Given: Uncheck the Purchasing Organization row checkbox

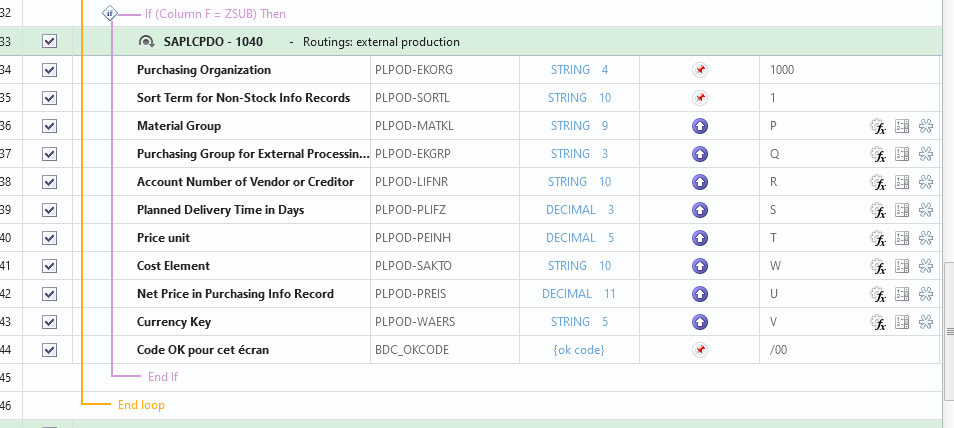Looking at the screenshot, I should (x=50, y=70).
